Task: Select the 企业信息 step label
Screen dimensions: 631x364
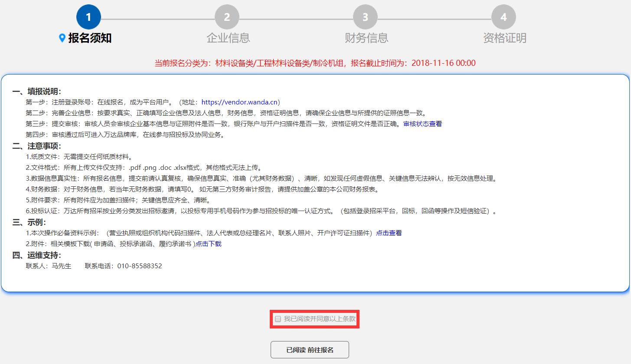Action: [x=228, y=38]
